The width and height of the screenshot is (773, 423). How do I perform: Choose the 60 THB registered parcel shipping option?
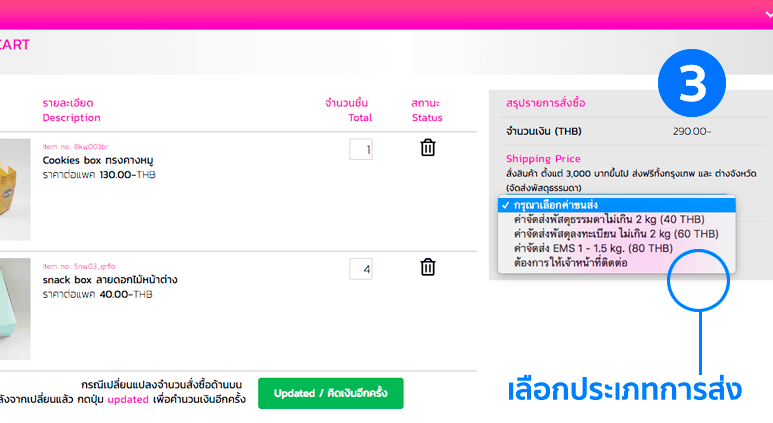click(615, 233)
